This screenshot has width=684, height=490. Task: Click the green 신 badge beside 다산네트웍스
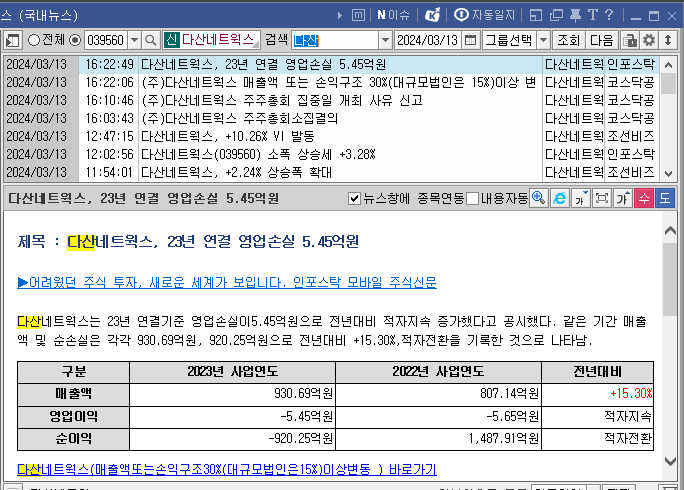[171, 40]
